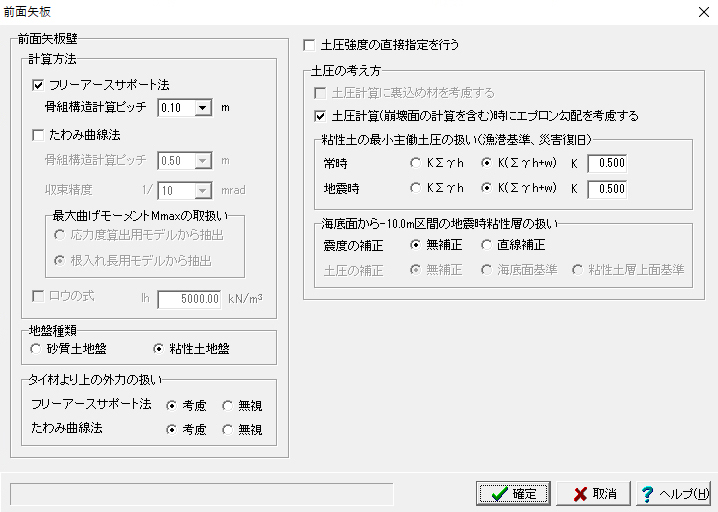Click the empty status message field
Viewport: 718px width, 512px height.
pos(201,494)
